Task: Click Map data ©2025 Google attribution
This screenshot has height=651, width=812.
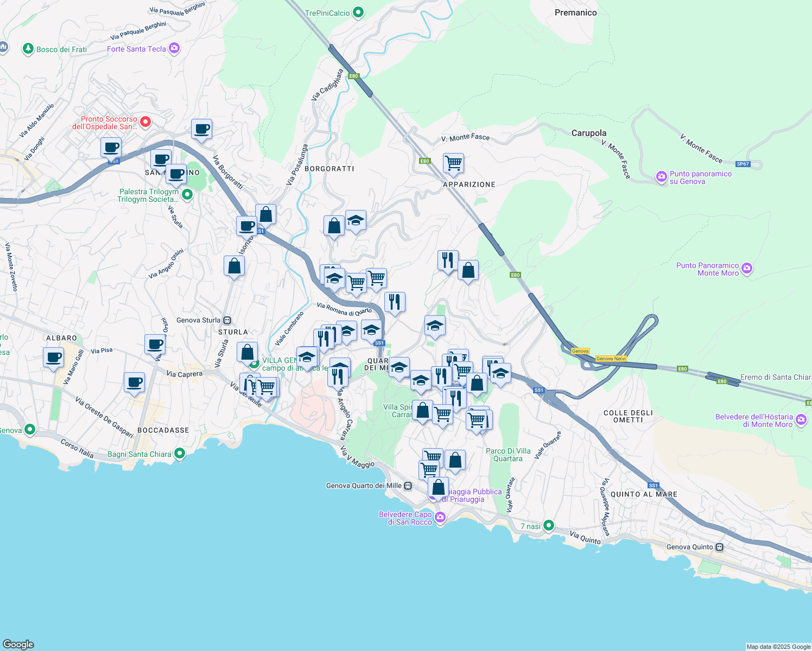Action: pos(778,647)
